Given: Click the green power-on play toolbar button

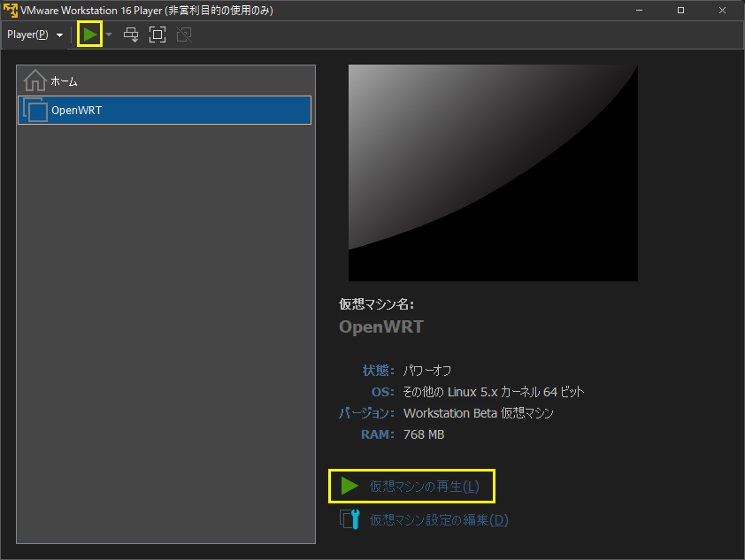Looking at the screenshot, I should click(x=89, y=35).
